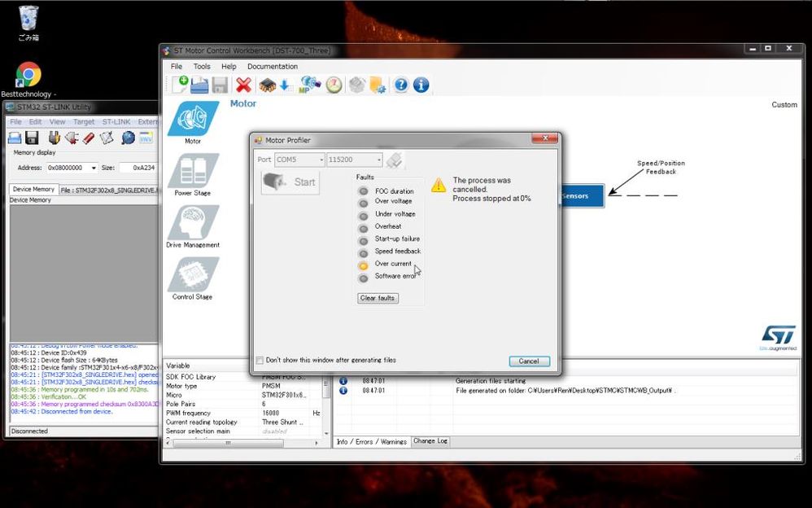The image size is (812, 508).
Task: Open the Documentation menu in Workbench
Action: [x=273, y=67]
